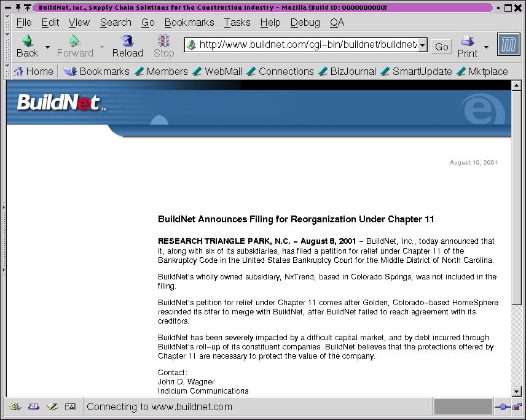Click the Print toolbar icon
The image size is (526, 420).
pos(468,46)
